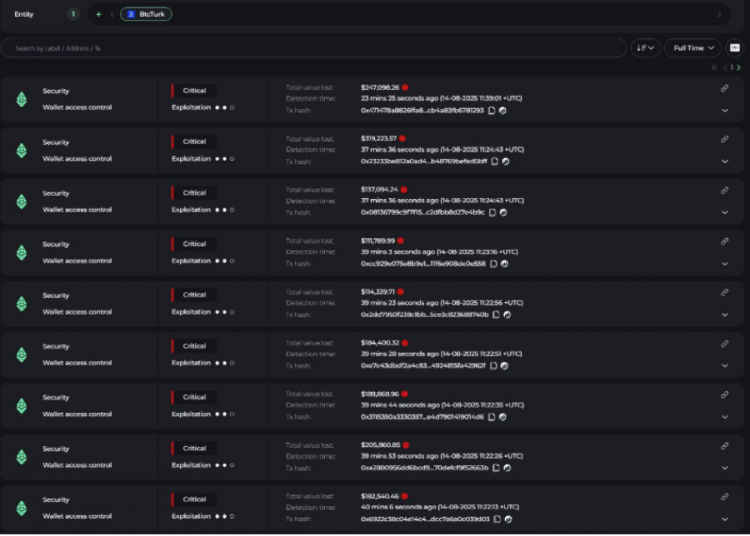Open the sort order dropdown
The image size is (750, 536).
point(645,48)
